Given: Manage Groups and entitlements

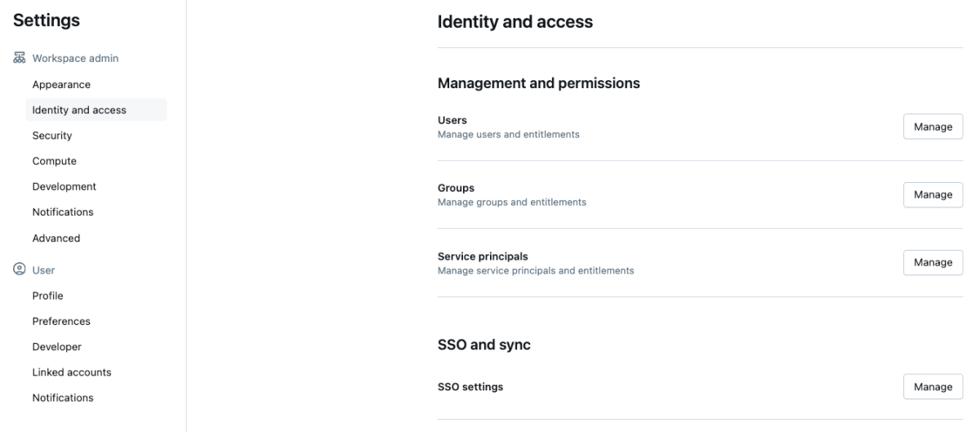Looking at the screenshot, I should pos(933,194).
